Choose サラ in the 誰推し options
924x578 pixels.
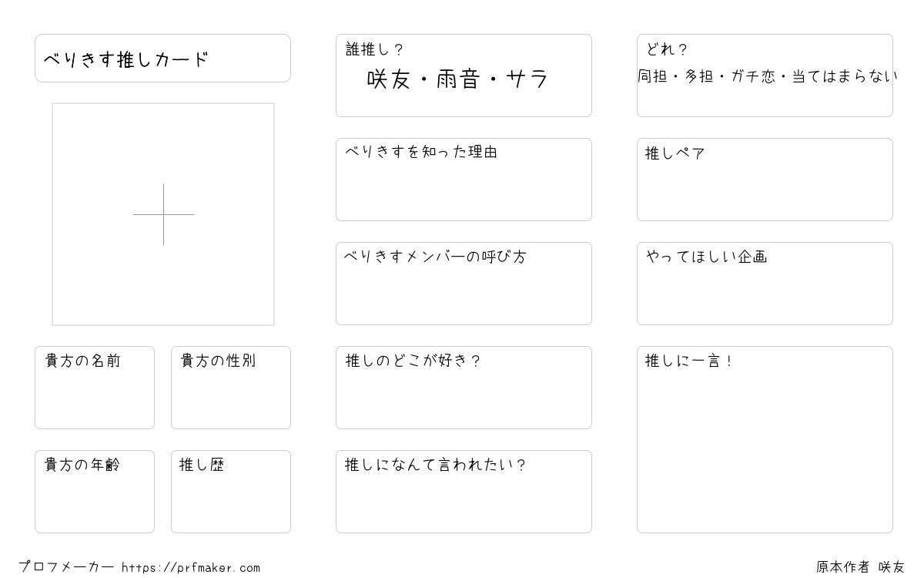(527, 79)
